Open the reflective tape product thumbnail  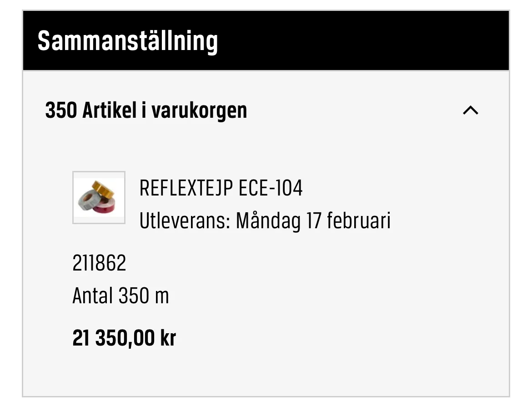[x=99, y=197]
